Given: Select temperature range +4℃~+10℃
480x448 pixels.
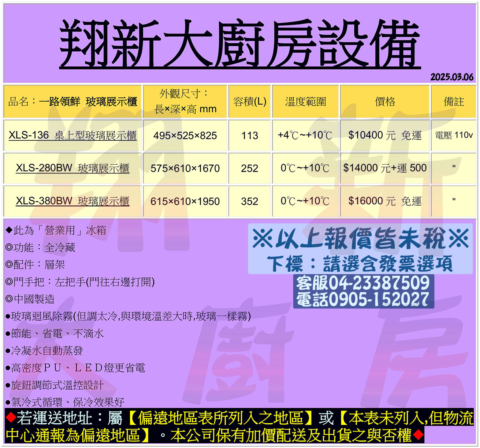Looking at the screenshot, I should pyautogui.click(x=305, y=135).
